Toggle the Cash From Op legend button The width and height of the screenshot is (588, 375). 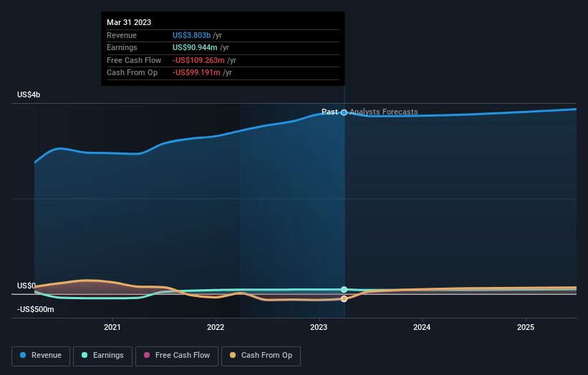tap(261, 356)
